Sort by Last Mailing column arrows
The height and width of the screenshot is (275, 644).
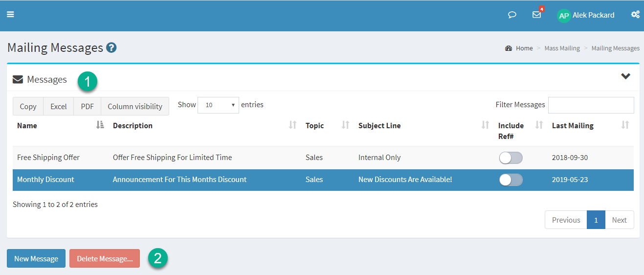(x=625, y=125)
